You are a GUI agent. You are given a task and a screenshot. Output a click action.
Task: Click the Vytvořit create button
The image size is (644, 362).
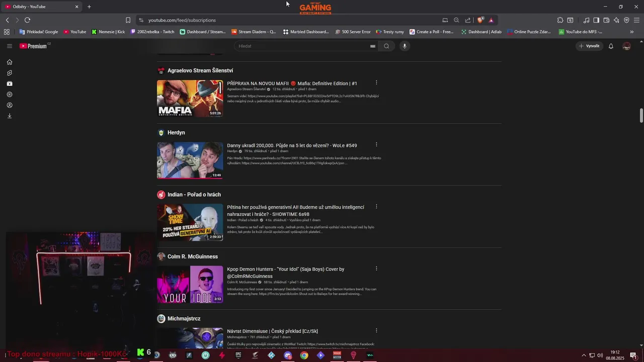click(589, 46)
